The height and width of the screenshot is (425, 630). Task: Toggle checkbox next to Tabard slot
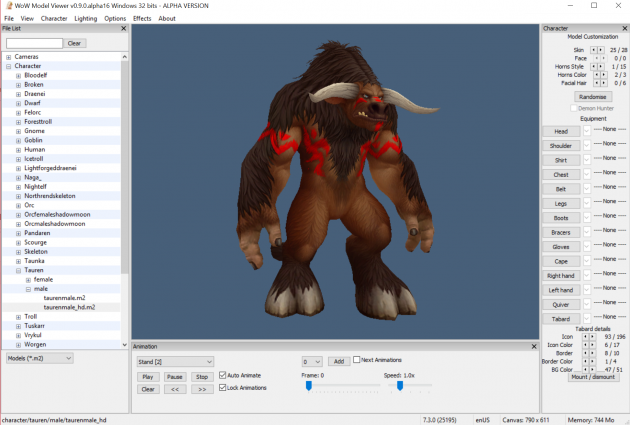coord(587,319)
